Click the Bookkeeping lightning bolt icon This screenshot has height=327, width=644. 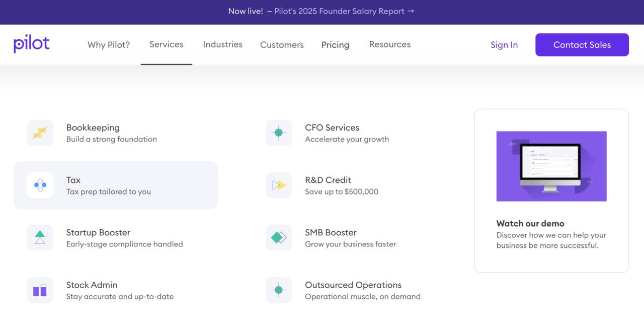pyautogui.click(x=40, y=133)
